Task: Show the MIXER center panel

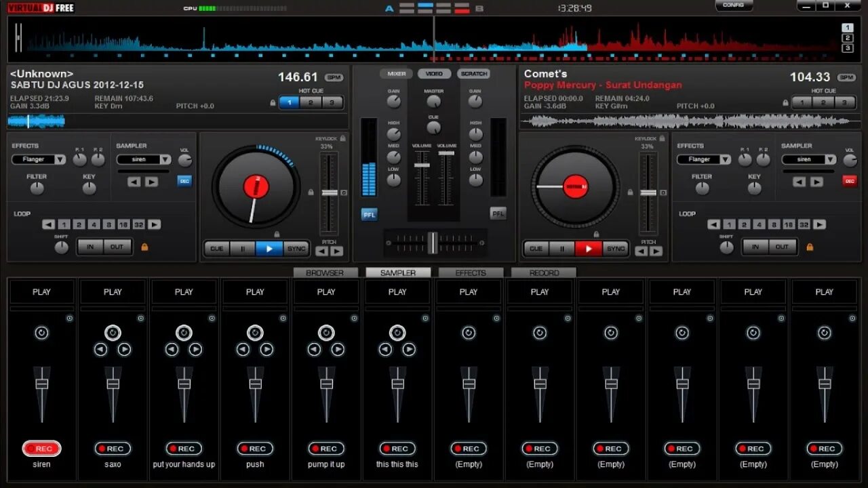Action: click(x=397, y=74)
